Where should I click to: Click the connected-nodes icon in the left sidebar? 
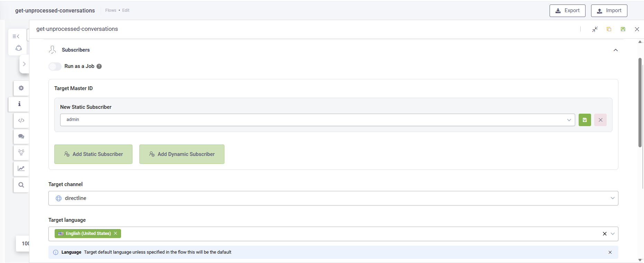tap(19, 48)
